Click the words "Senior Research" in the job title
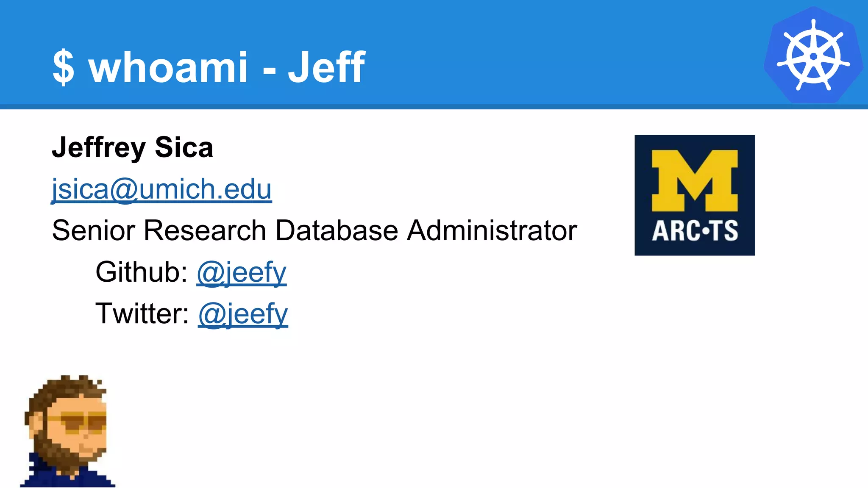This screenshot has height=488, width=868. (x=159, y=230)
